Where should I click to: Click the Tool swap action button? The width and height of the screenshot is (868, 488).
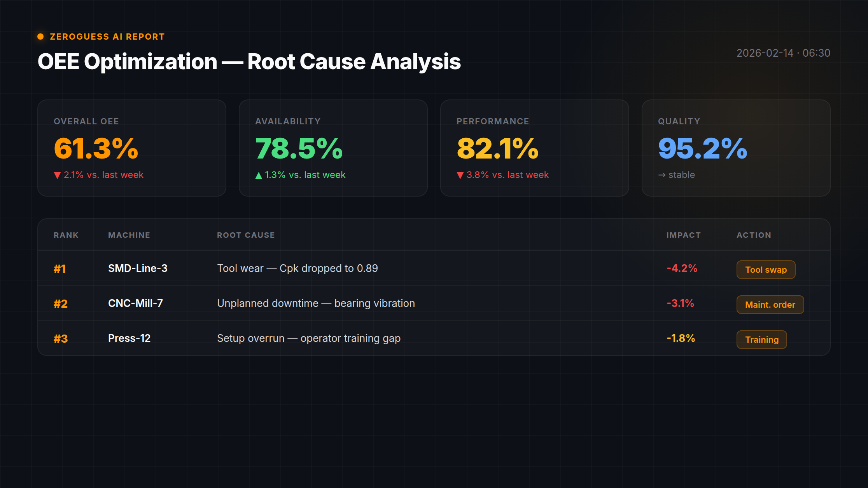[765, 269]
